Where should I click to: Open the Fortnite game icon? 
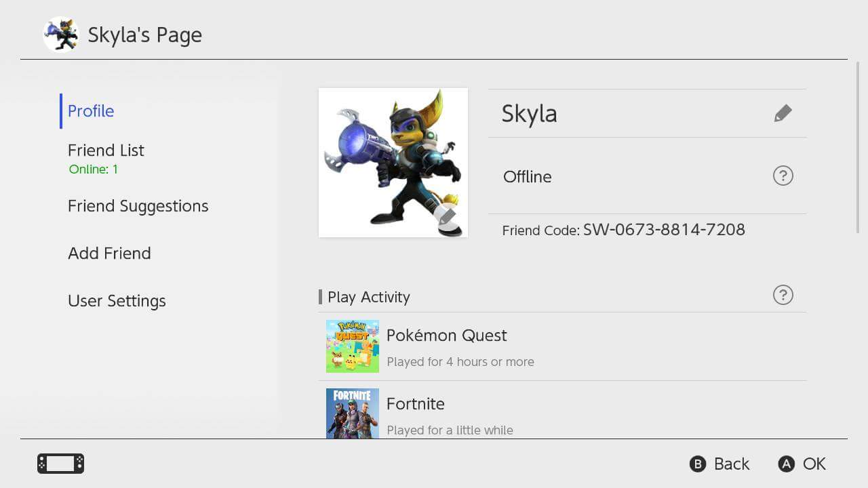(x=353, y=413)
